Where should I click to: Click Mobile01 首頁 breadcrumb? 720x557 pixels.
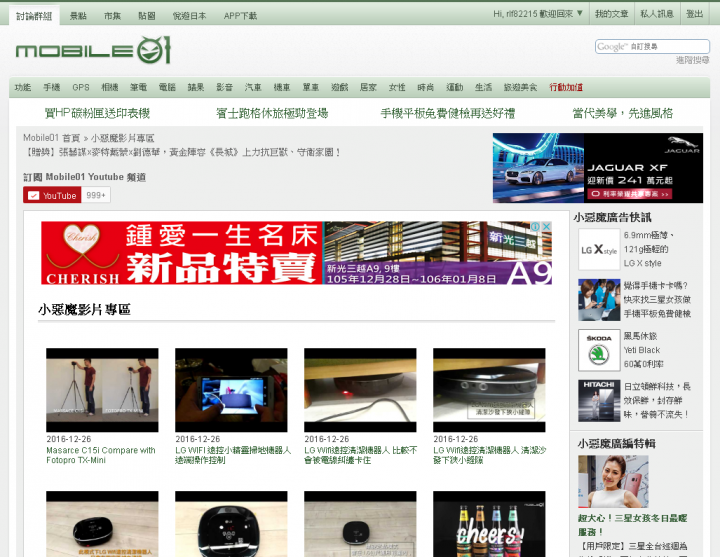click(51, 138)
